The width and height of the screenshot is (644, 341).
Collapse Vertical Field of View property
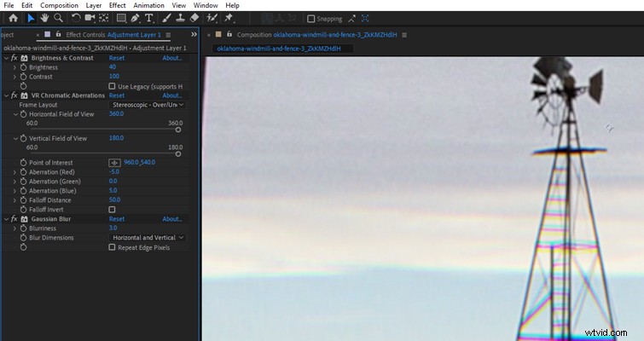(15, 139)
